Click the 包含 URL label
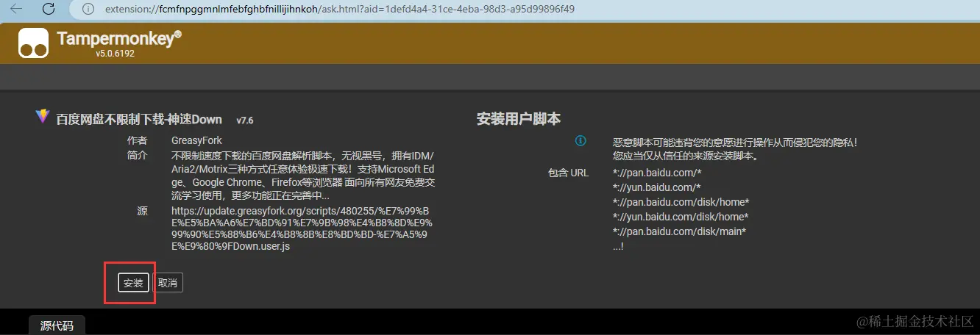 point(568,173)
